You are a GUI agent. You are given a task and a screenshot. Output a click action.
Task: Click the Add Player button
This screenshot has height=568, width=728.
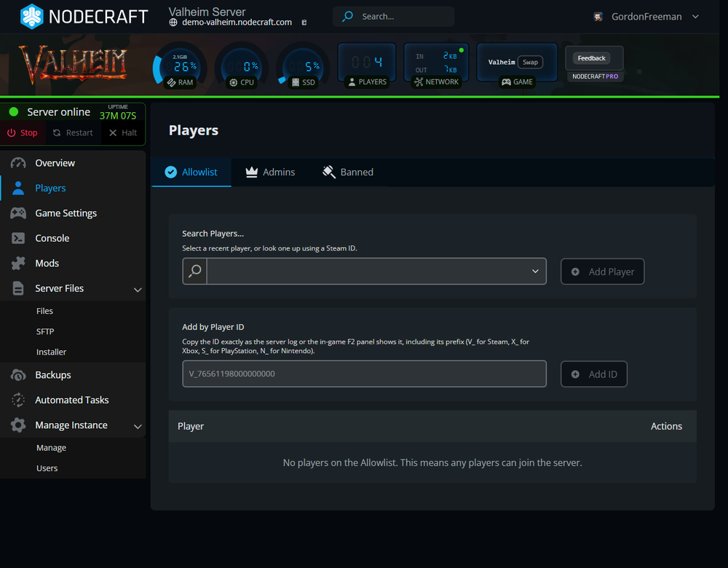click(x=602, y=272)
